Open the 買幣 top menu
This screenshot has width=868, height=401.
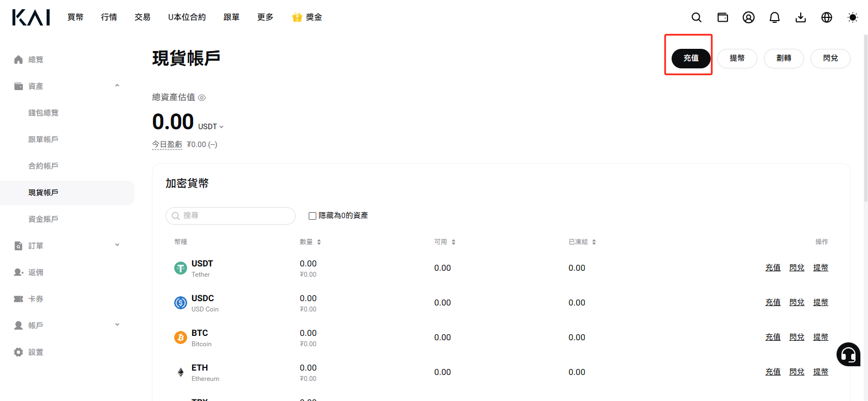click(x=75, y=17)
